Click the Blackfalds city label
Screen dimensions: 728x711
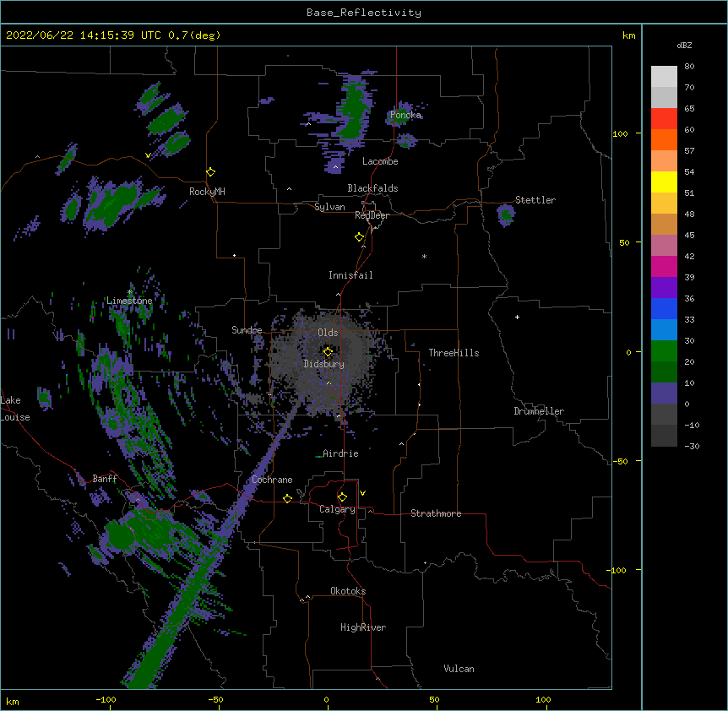372,188
